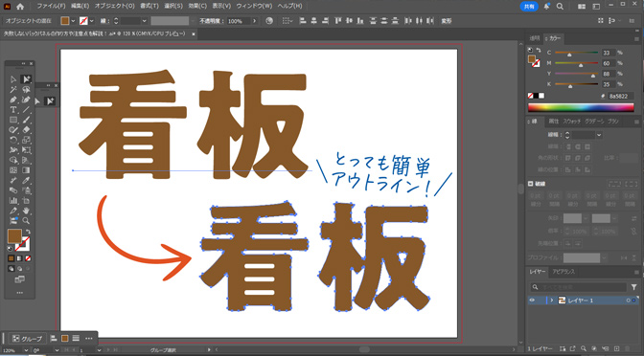Select the Rectangle tool

pyautogui.click(x=13, y=120)
